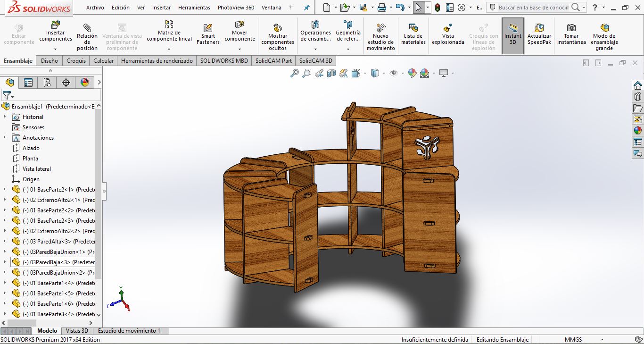Image resolution: width=644 pixels, height=344 pixels.
Task: Click the Relación de posición icon
Action: coord(87,27)
